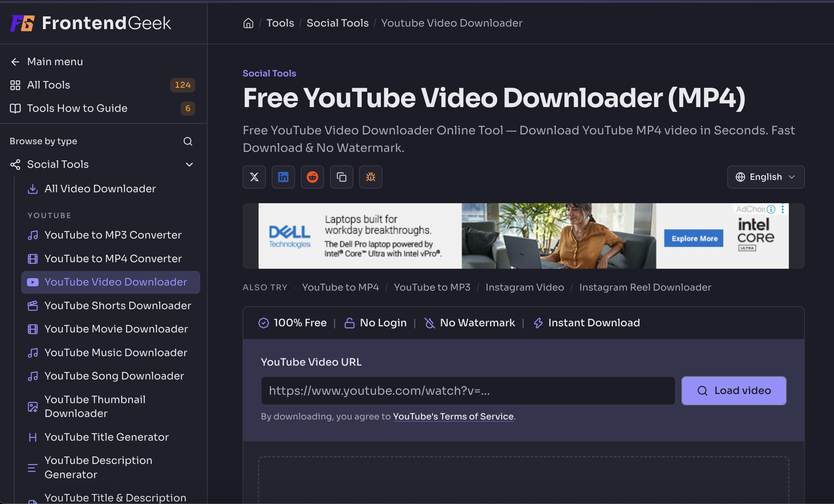Open YouTube Music Downloader
The width and height of the screenshot is (834, 504).
click(116, 353)
